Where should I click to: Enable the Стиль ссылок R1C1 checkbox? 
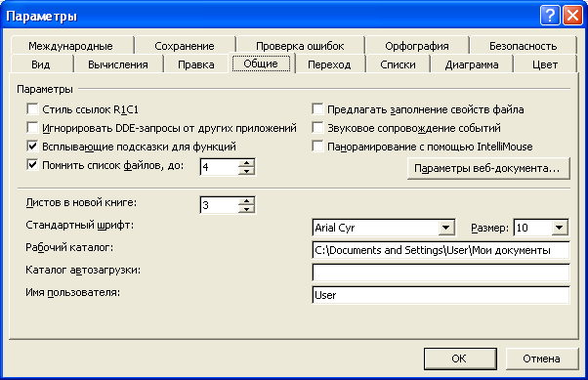point(32,109)
